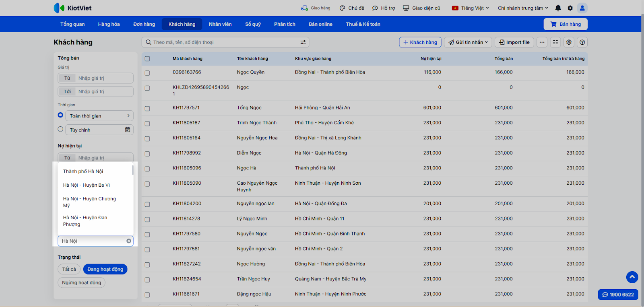Image resolution: width=644 pixels, height=307 pixels.
Task: Switch the list view layout icon
Action: (x=555, y=42)
